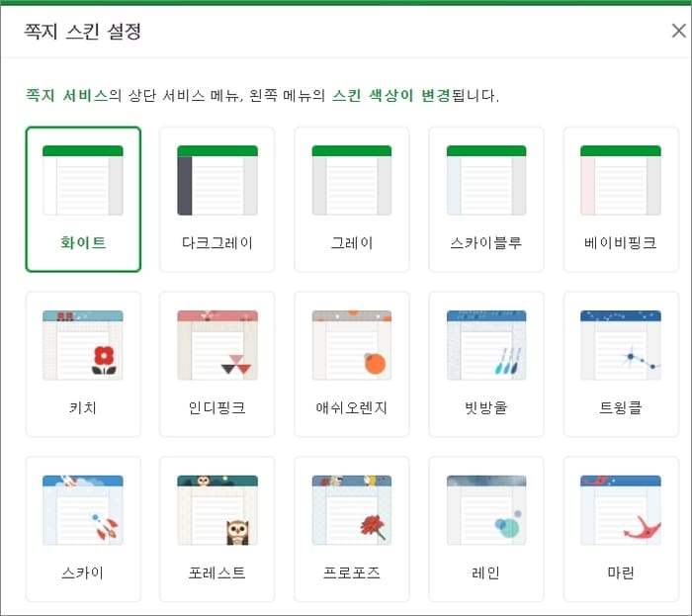Image resolution: width=692 pixels, height=616 pixels.
Task: Apply the 프로포즈 rose skin
Action: click(351, 510)
